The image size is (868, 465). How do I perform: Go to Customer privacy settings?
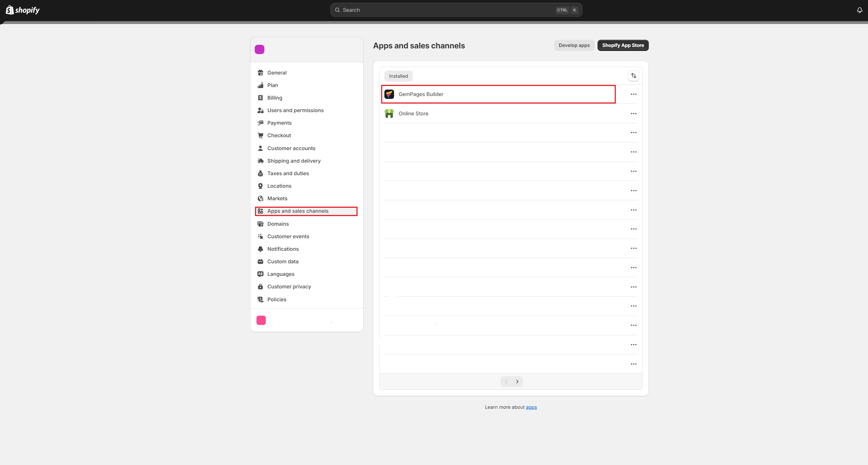click(x=289, y=287)
